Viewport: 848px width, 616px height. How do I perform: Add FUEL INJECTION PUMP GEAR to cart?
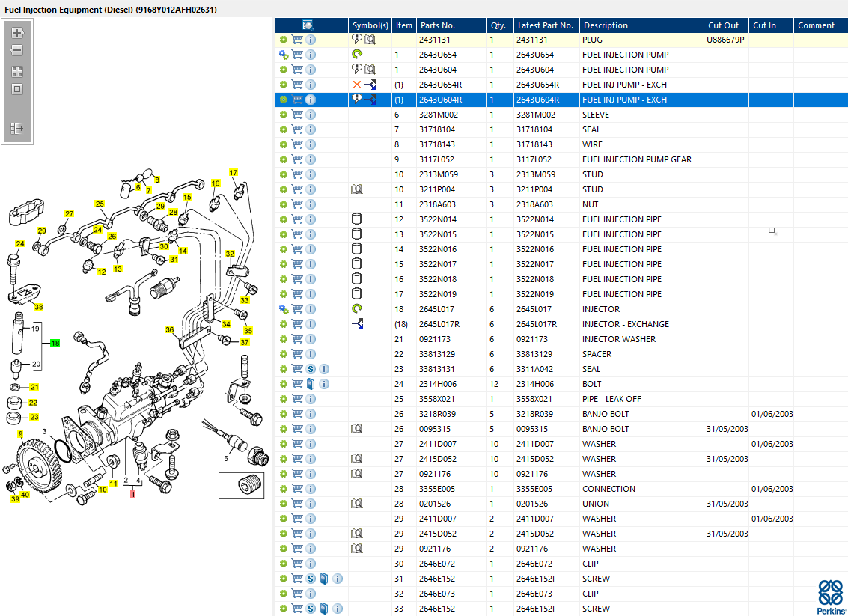point(297,159)
